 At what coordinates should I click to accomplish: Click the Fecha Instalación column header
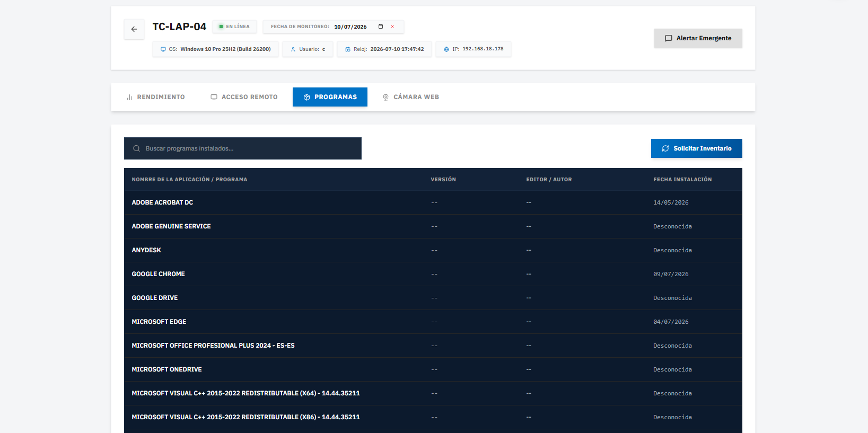(682, 180)
